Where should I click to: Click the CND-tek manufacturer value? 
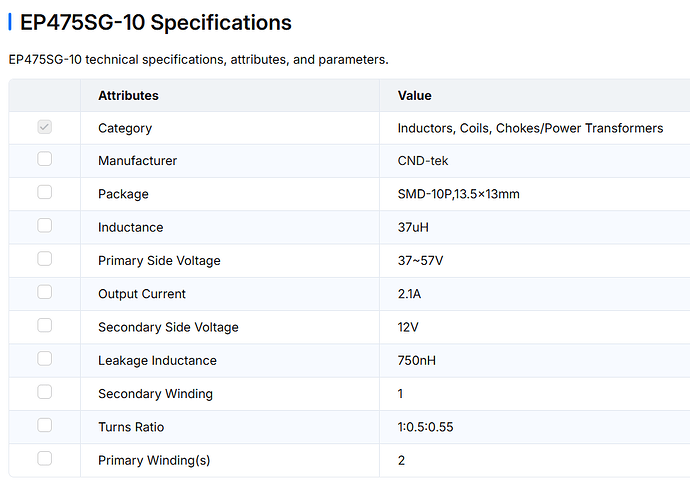tap(423, 161)
